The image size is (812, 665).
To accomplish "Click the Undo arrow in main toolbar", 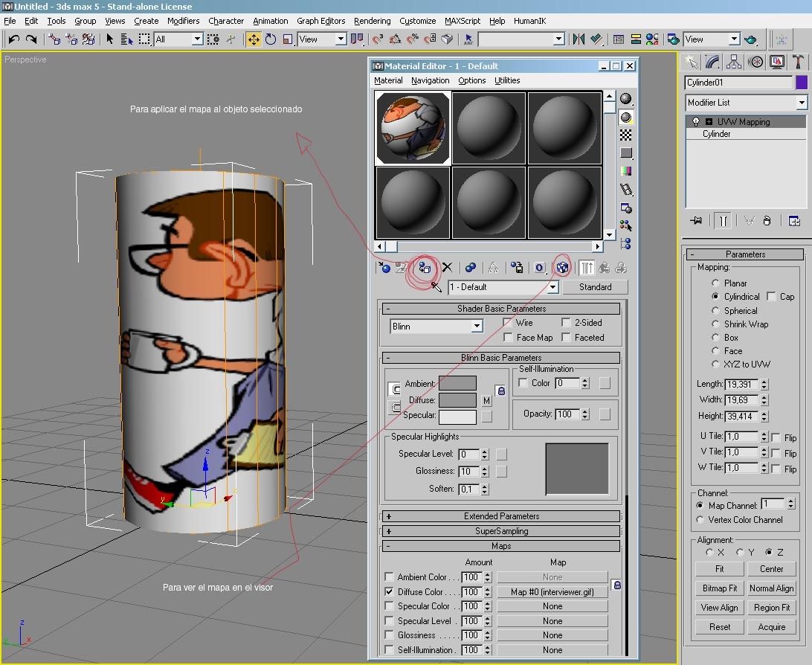I will [14, 39].
